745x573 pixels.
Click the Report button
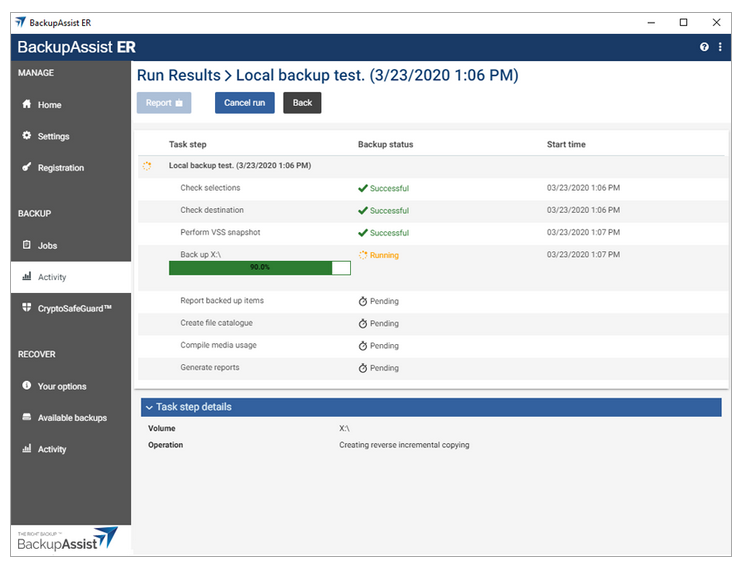pyautogui.click(x=164, y=102)
